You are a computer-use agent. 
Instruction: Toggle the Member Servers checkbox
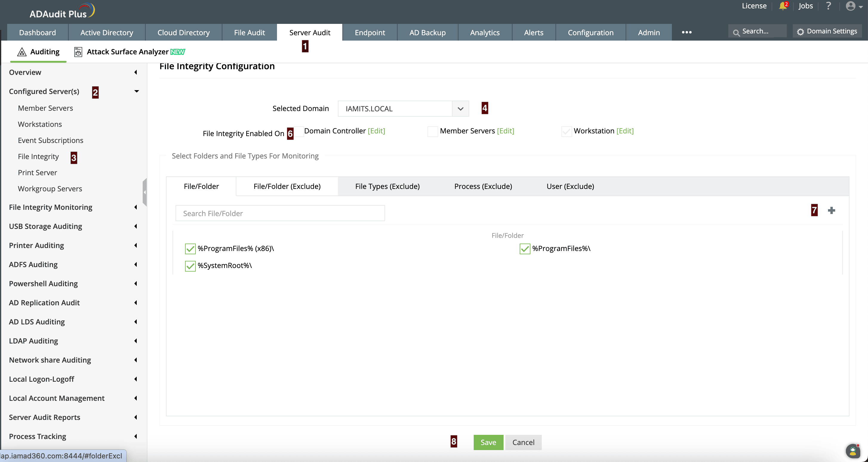(x=432, y=131)
